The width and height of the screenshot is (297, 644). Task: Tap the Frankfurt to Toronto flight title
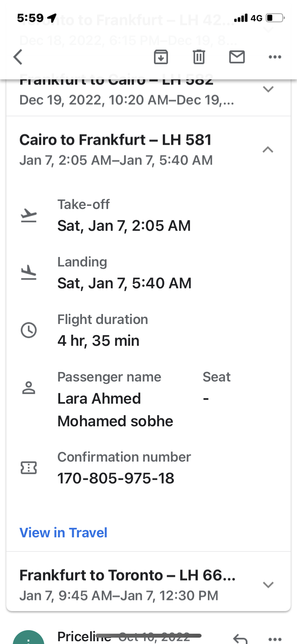(x=127, y=575)
